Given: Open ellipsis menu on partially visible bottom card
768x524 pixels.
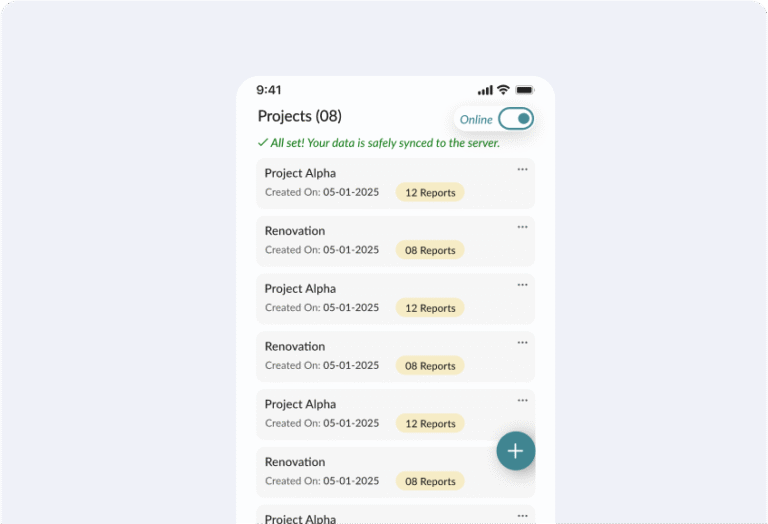Looking at the screenshot, I should [522, 516].
